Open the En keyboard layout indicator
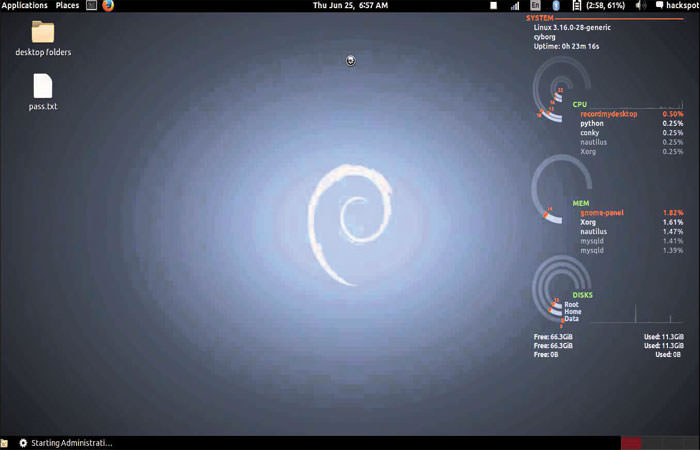700x450 pixels. (536, 5)
